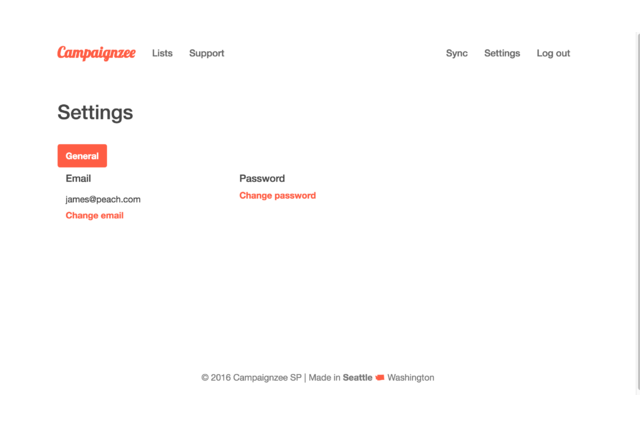Open the Lists page
The width and height of the screenshot is (640, 426).
point(162,53)
